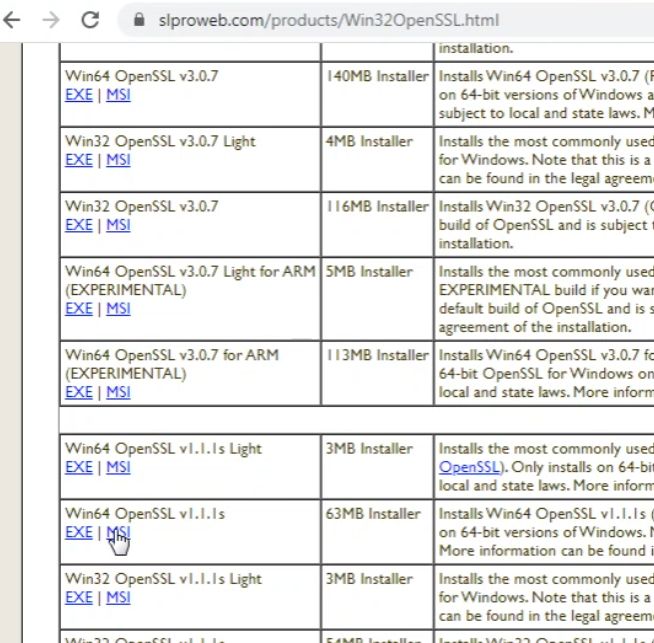Select the '5MB Installer' cell text
This screenshot has width=654, height=643.
[369, 271]
